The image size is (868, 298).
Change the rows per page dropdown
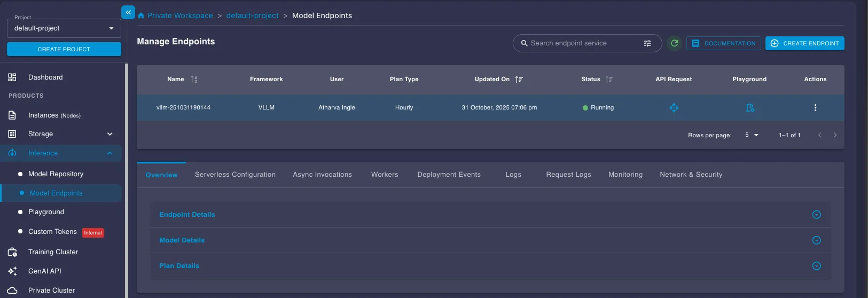coord(752,135)
